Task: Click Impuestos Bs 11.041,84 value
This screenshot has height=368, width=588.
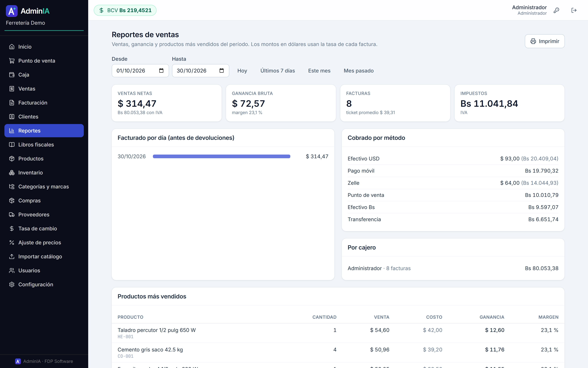Action: [489, 104]
